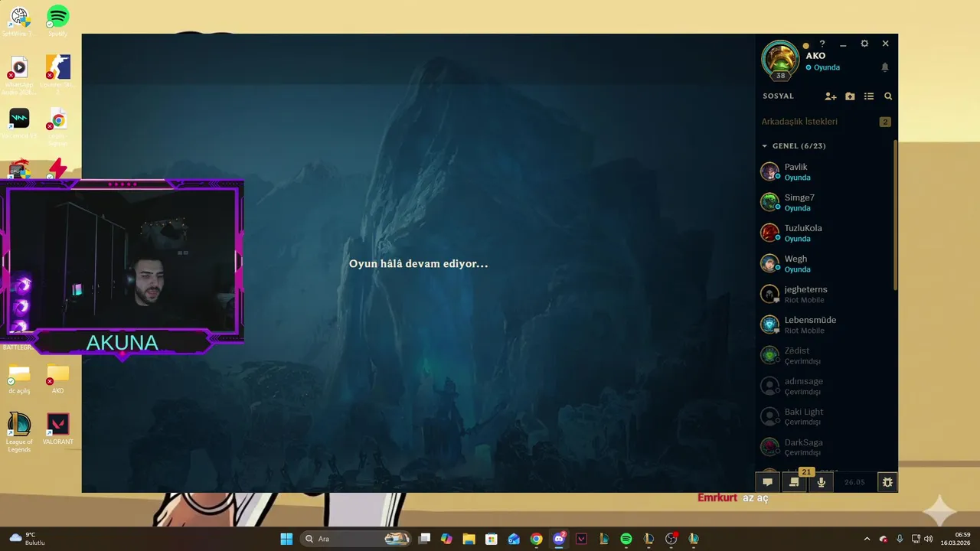Collapse the GENEL friends group

[x=793, y=145]
